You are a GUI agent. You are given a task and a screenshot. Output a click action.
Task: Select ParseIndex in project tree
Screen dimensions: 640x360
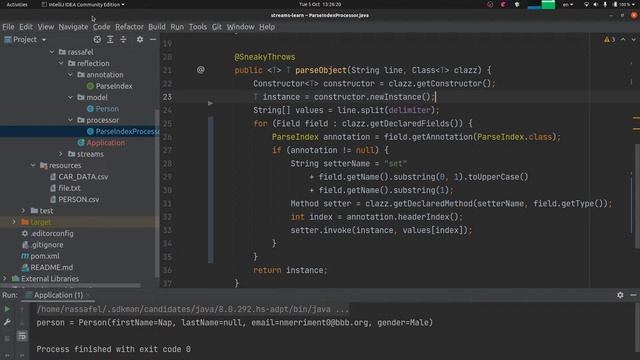114,86
